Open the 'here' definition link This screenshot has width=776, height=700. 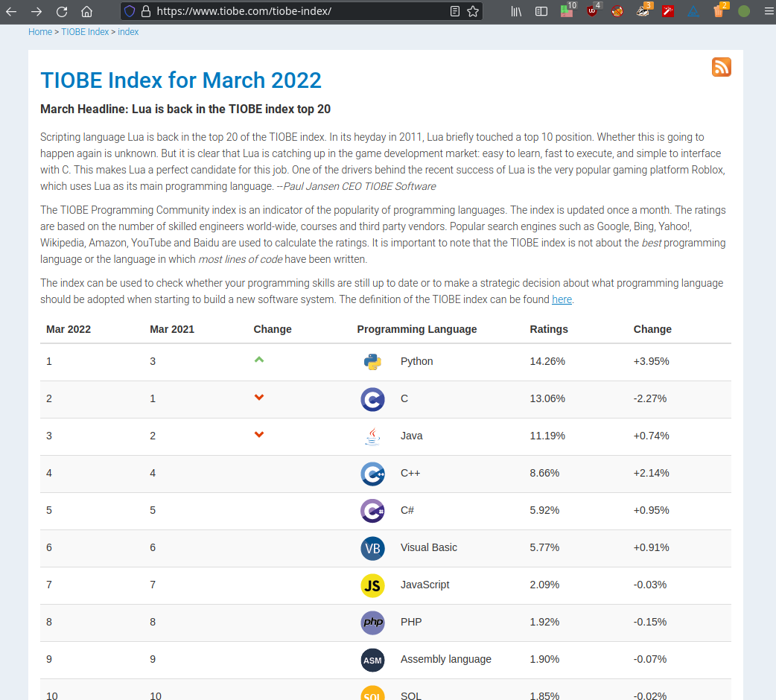coord(562,299)
